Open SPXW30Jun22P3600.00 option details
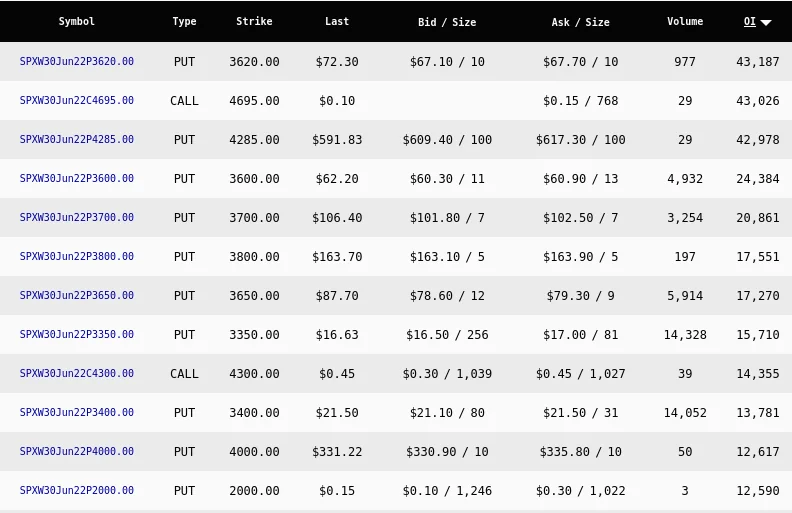 tap(77, 178)
